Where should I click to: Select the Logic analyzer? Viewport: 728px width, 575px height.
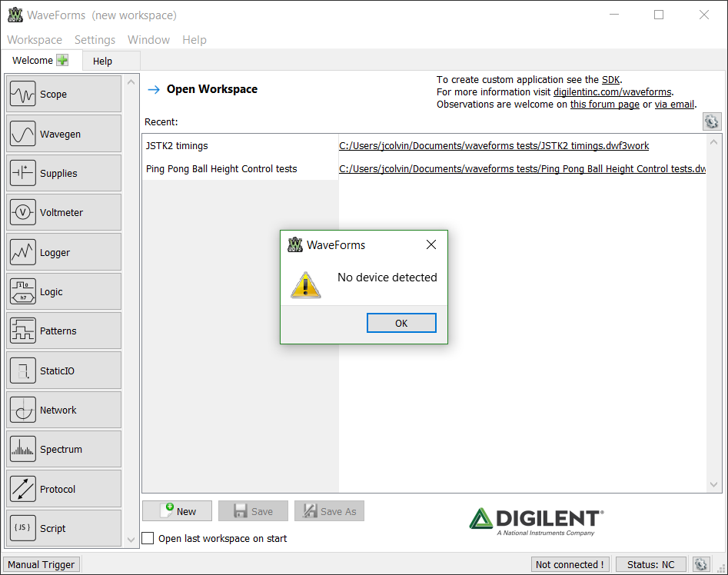[x=64, y=291]
